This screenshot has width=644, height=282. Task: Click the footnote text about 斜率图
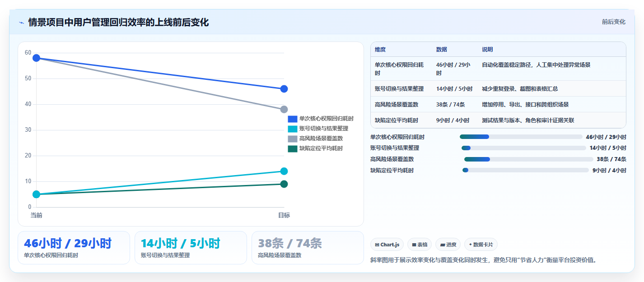[483, 260]
